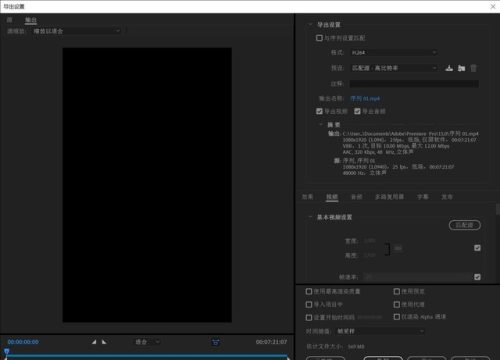Click the blue output name link
The height and width of the screenshot is (360, 500).
365,98
